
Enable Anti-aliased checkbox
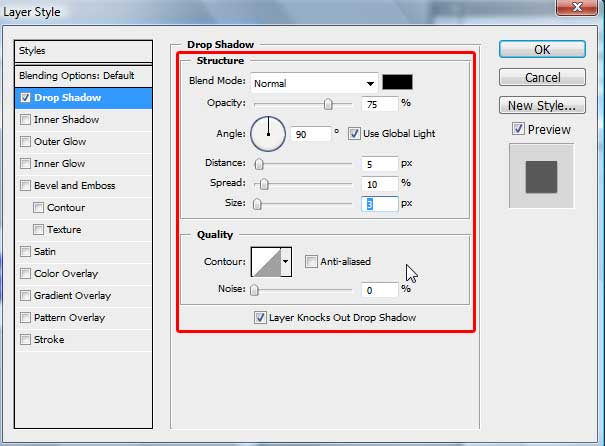pos(311,262)
